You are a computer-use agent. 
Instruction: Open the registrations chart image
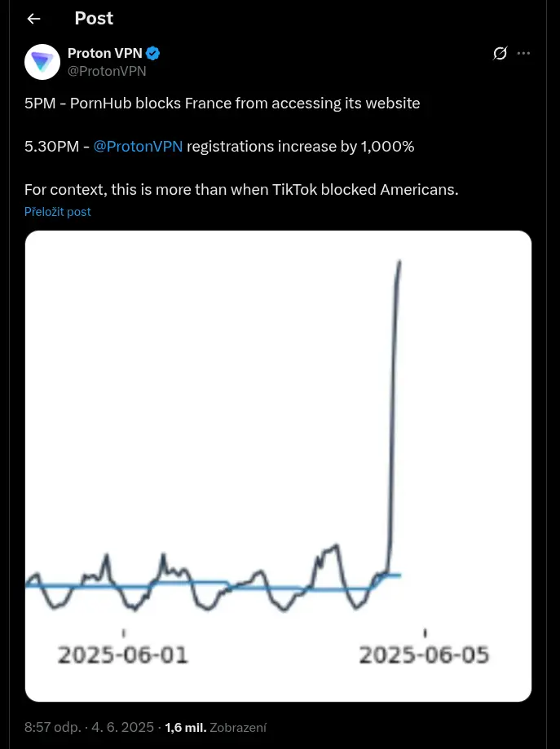pos(278,466)
